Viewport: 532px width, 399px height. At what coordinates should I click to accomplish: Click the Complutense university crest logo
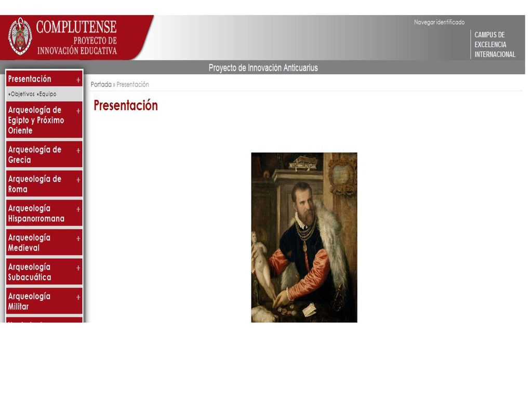point(20,36)
